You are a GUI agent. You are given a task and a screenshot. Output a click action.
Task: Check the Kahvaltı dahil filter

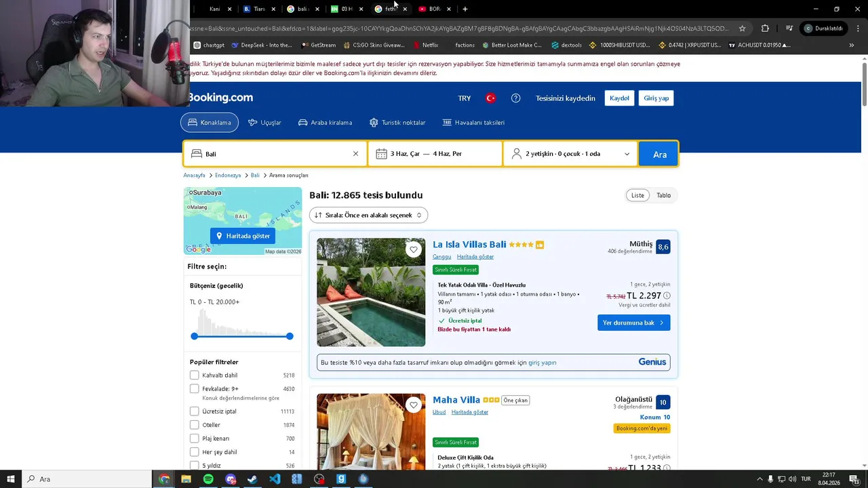(x=195, y=375)
